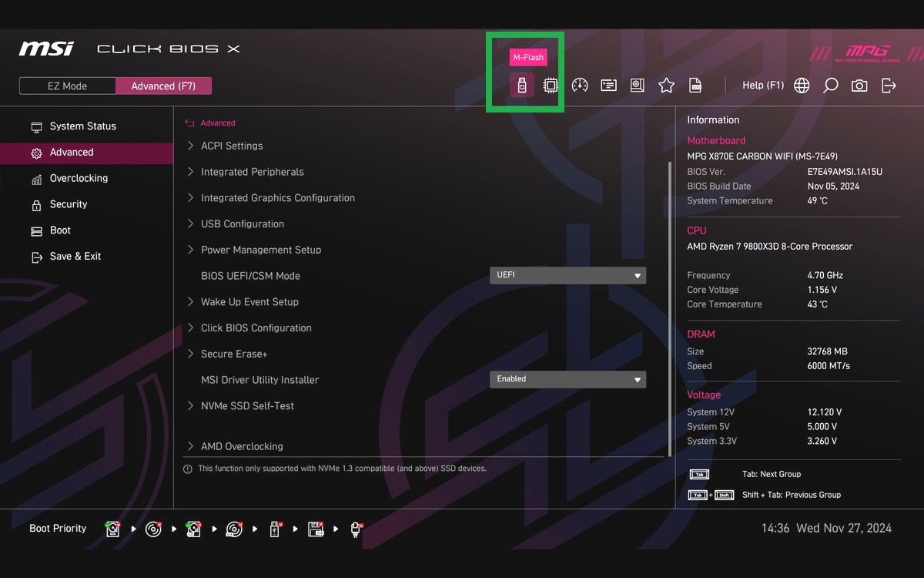Click the info card icon in top toolbar
Viewport: 924px width, 578px height.
click(608, 86)
